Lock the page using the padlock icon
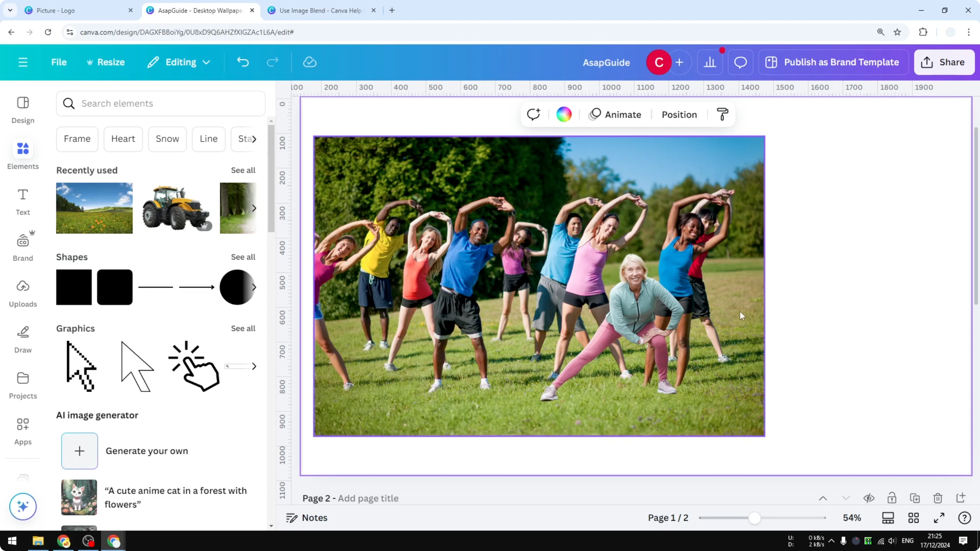 [x=892, y=498]
